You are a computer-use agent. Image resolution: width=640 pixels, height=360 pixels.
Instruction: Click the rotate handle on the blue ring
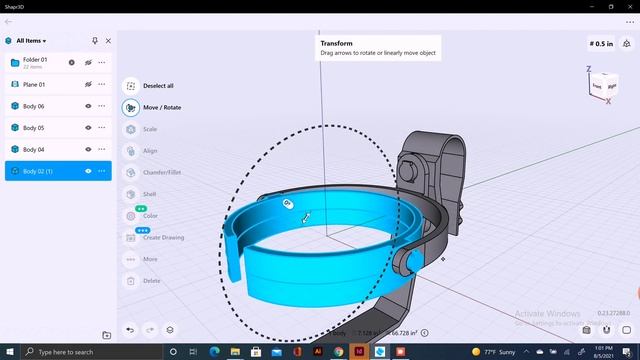pos(288,204)
